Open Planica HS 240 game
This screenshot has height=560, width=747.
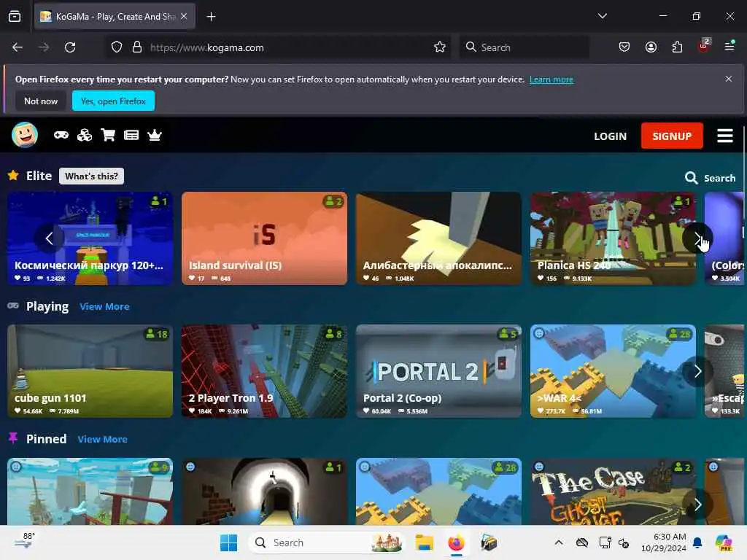click(613, 238)
